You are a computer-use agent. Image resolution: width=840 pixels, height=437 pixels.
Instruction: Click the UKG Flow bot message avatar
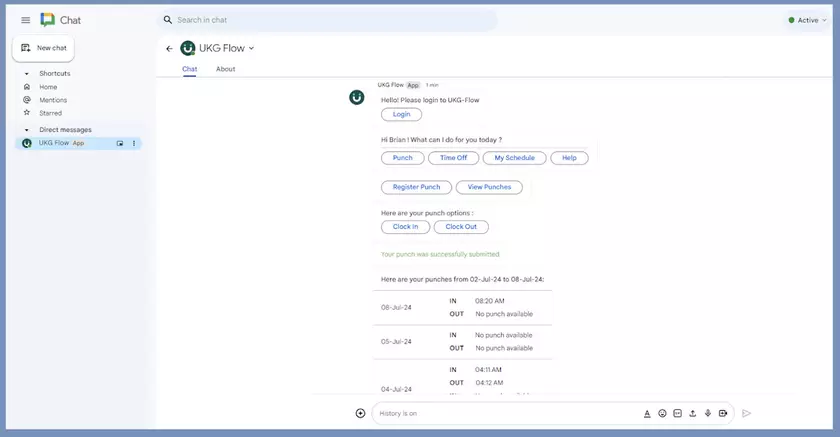pyautogui.click(x=357, y=97)
